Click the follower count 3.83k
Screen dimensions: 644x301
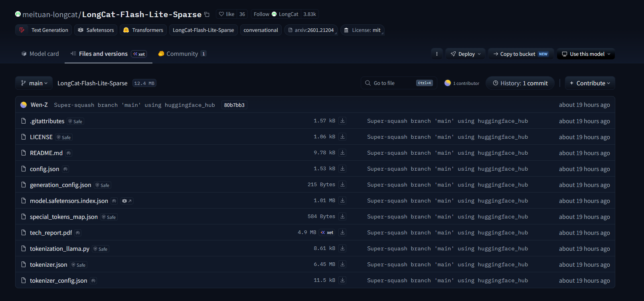310,14
